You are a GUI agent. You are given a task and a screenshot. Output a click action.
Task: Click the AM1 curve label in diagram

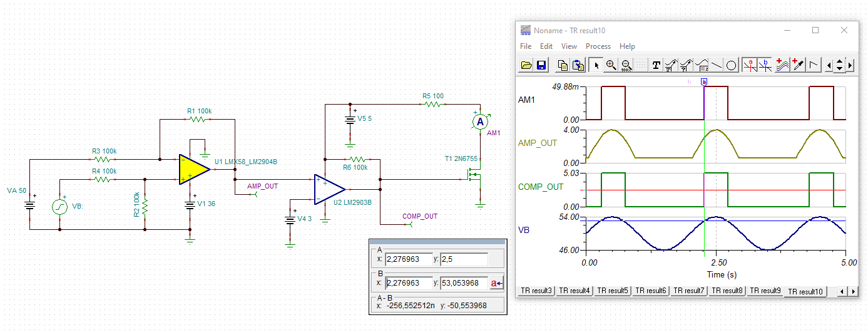pyautogui.click(x=527, y=100)
